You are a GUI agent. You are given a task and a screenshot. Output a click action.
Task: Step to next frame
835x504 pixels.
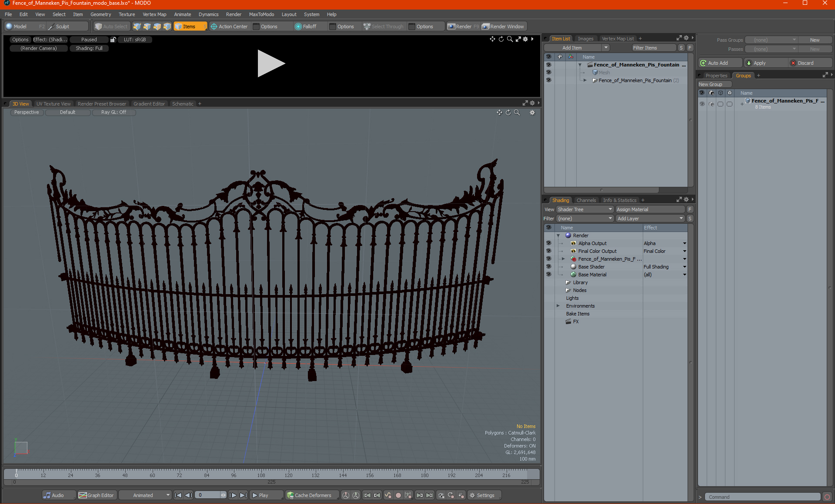click(233, 495)
